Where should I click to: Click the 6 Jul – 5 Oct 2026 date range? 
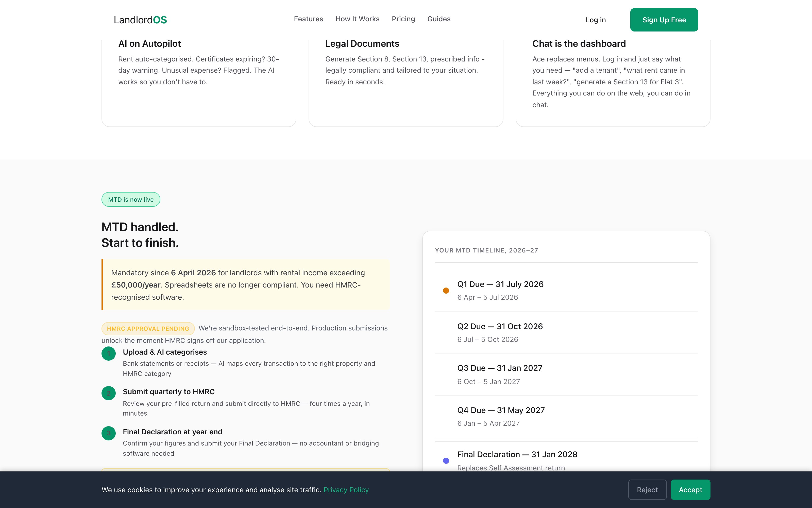pos(487,340)
